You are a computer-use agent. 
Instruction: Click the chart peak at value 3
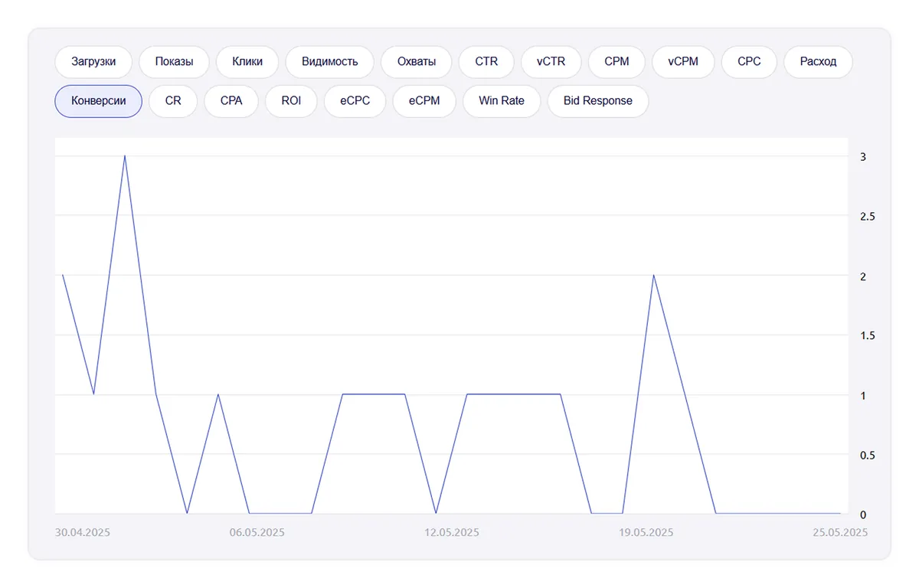coord(125,156)
